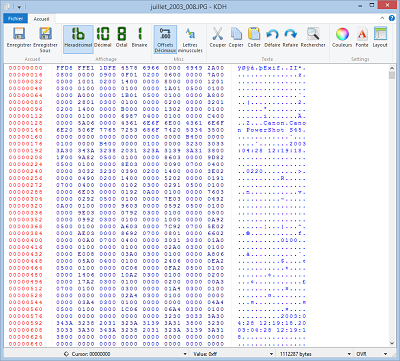Click offset 00000000 in the address column
This screenshot has width=400, height=361.
click(x=26, y=68)
